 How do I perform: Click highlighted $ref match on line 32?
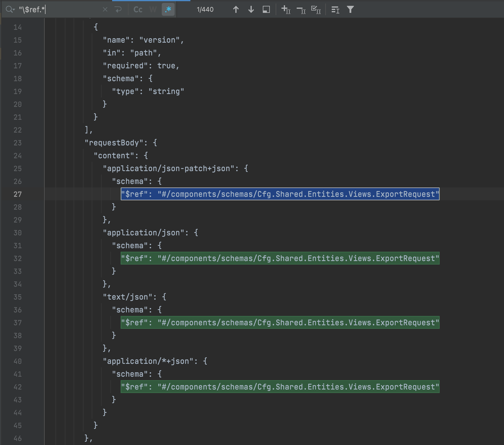(280, 258)
